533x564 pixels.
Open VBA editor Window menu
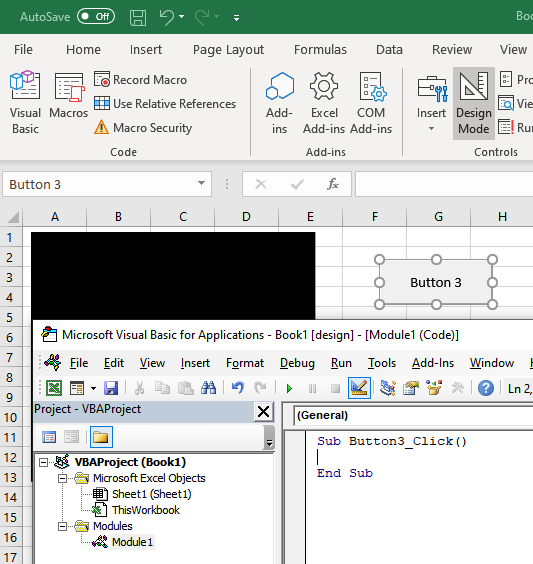point(492,363)
